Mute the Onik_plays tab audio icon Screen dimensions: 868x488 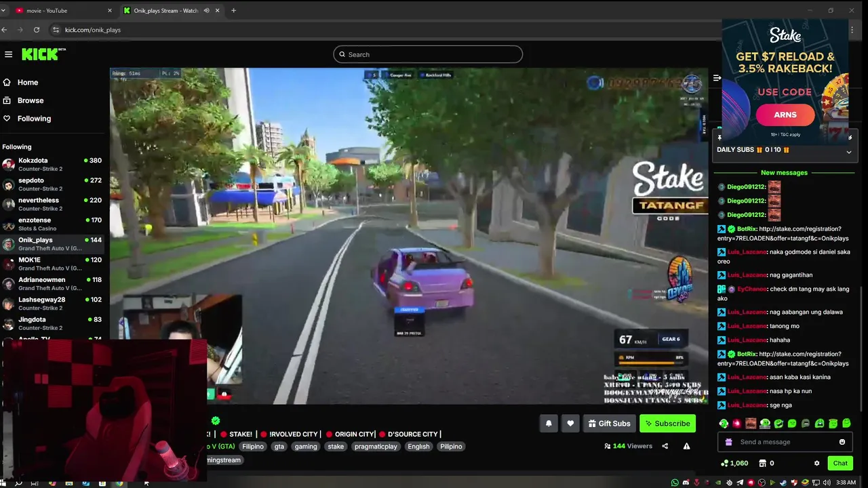coord(207,10)
